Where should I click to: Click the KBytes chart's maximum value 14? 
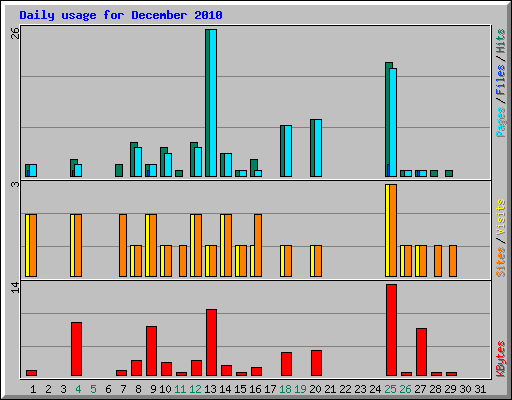(15, 287)
